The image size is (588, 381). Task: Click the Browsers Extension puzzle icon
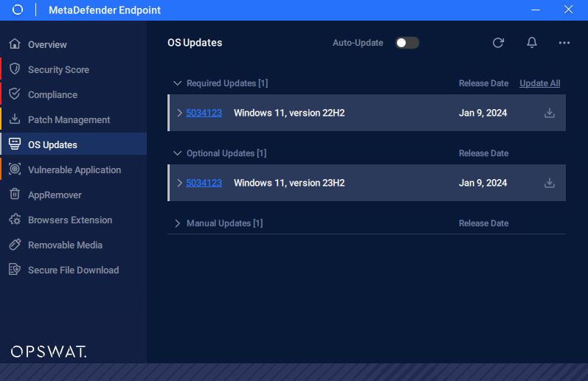(15, 219)
